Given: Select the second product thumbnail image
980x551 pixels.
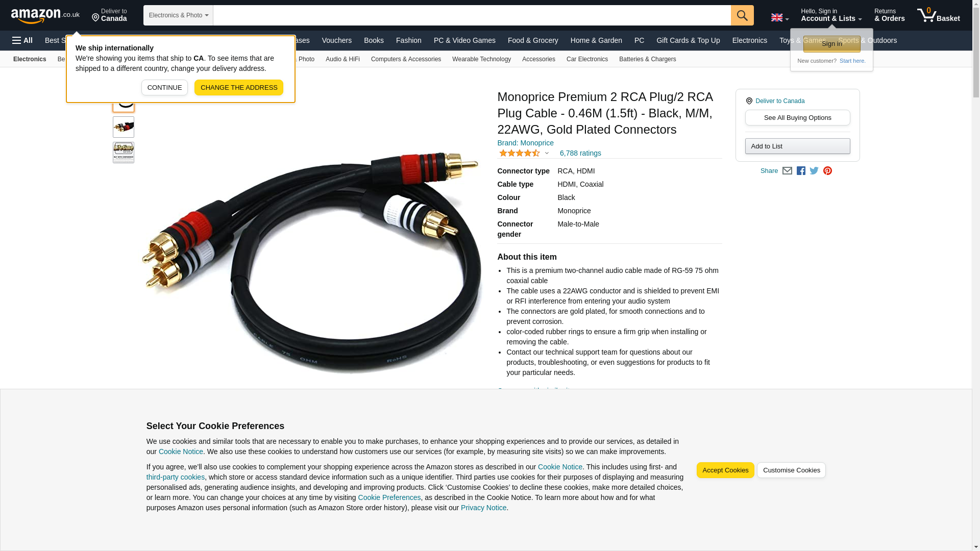Looking at the screenshot, I should pyautogui.click(x=124, y=127).
